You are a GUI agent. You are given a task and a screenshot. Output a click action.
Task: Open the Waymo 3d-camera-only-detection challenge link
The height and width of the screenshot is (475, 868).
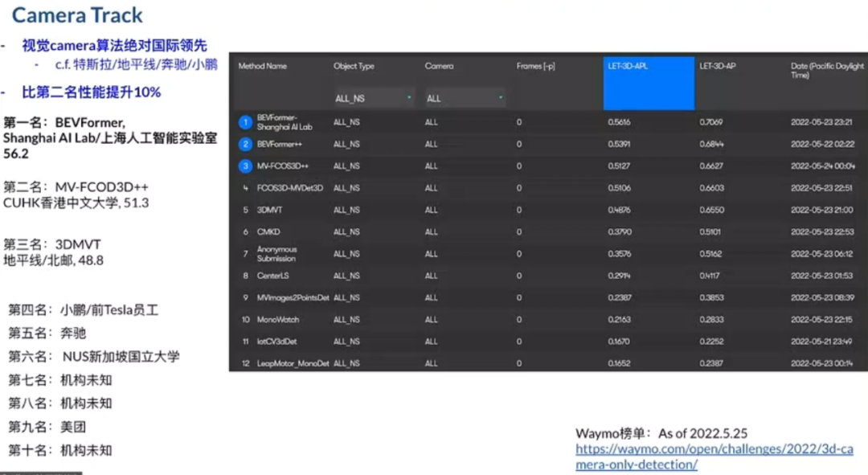[x=714, y=457]
